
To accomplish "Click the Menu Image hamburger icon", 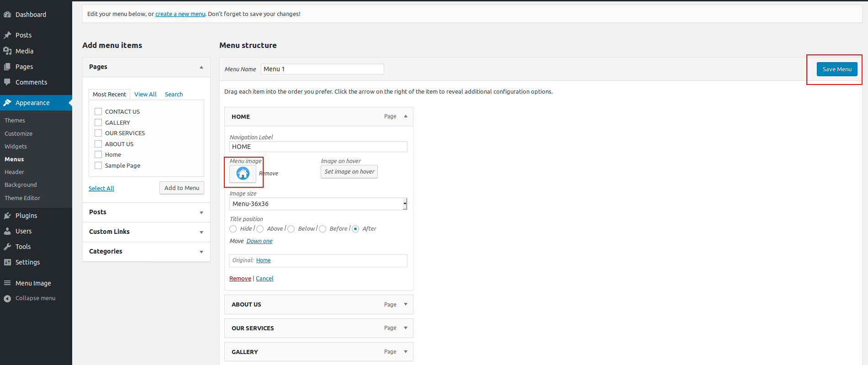I will (x=7, y=283).
